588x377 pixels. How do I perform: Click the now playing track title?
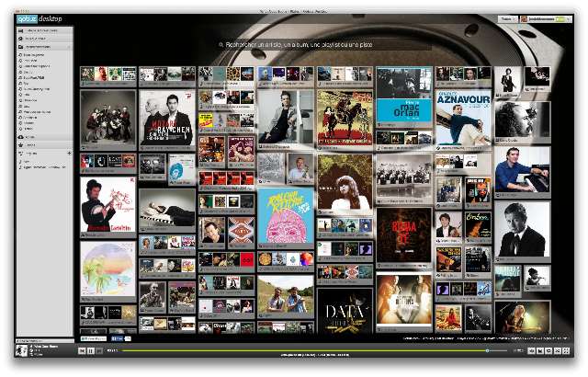click(45, 346)
